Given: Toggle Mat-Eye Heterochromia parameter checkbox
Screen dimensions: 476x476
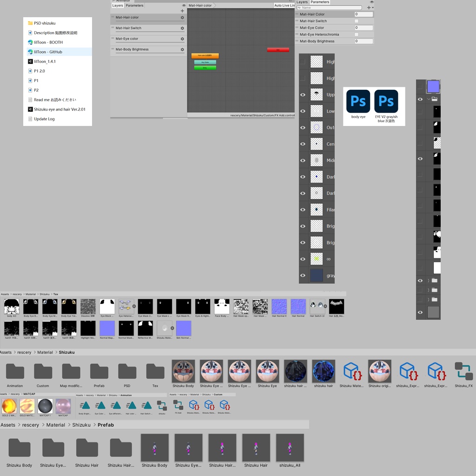Looking at the screenshot, I should coord(357,34).
